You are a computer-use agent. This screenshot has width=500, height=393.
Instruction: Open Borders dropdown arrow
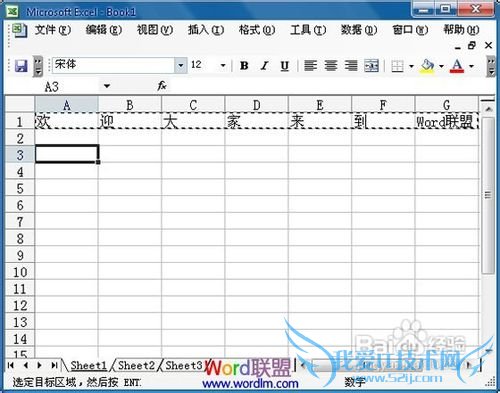(411, 66)
